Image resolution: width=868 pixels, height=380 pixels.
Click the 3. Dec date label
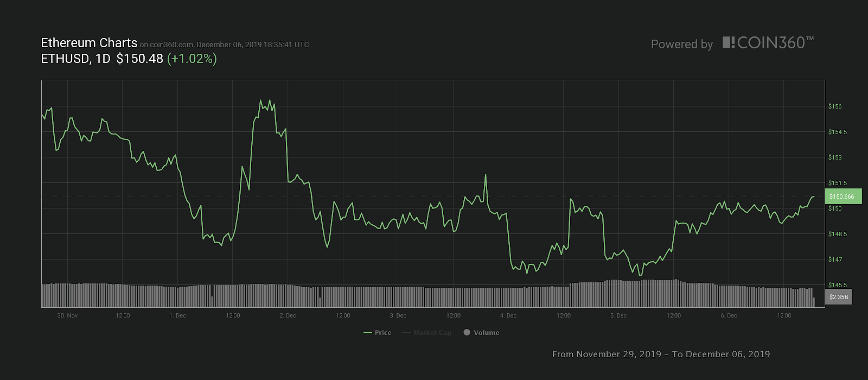point(398,315)
